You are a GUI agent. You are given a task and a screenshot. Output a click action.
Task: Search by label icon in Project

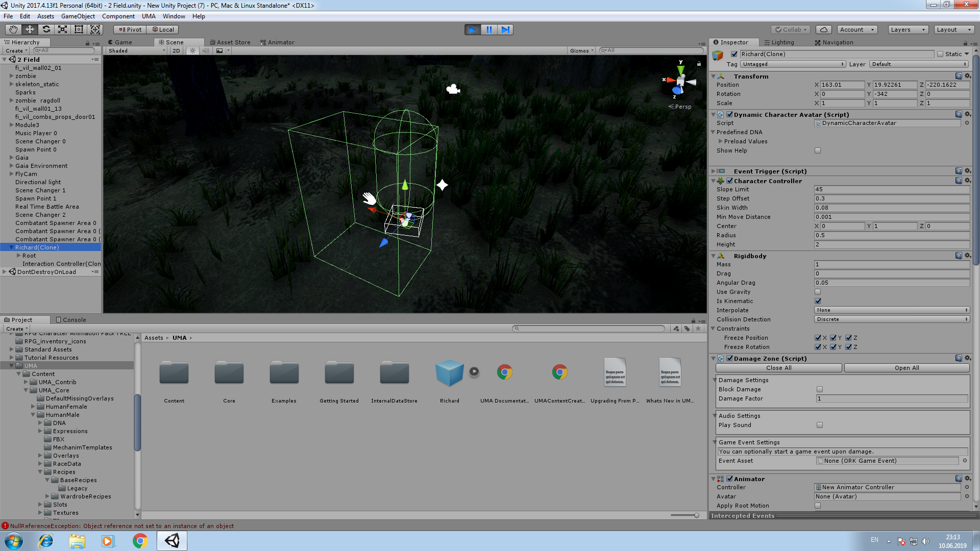[687, 329]
